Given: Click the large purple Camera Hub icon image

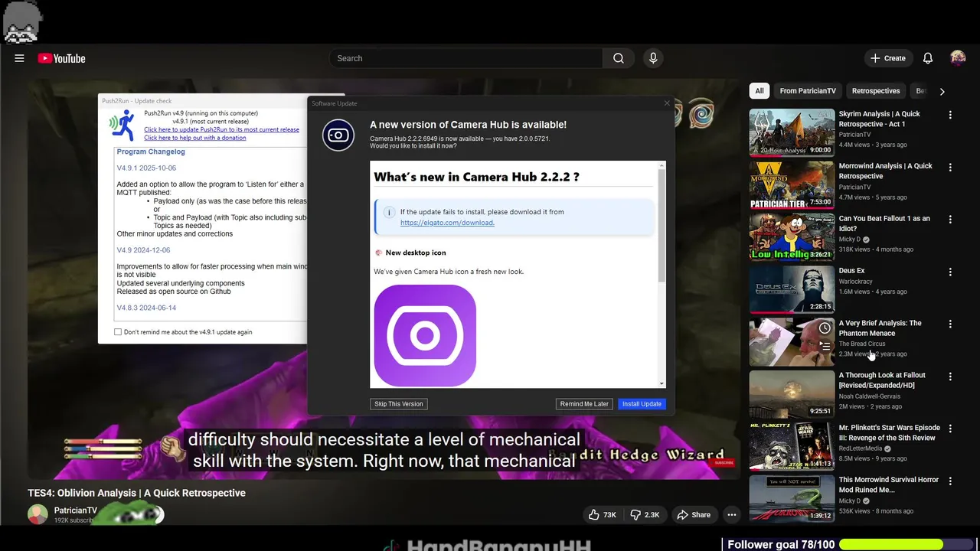Looking at the screenshot, I should 425,335.
